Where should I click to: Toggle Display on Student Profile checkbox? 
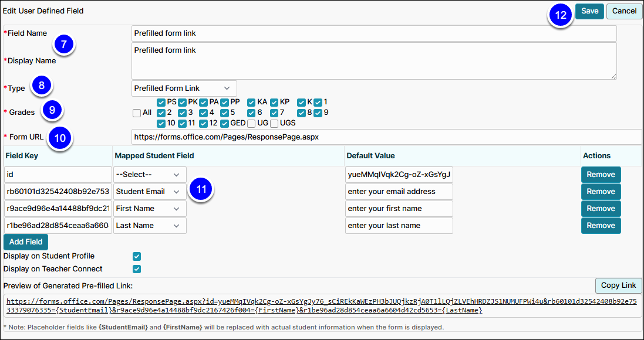(137, 257)
